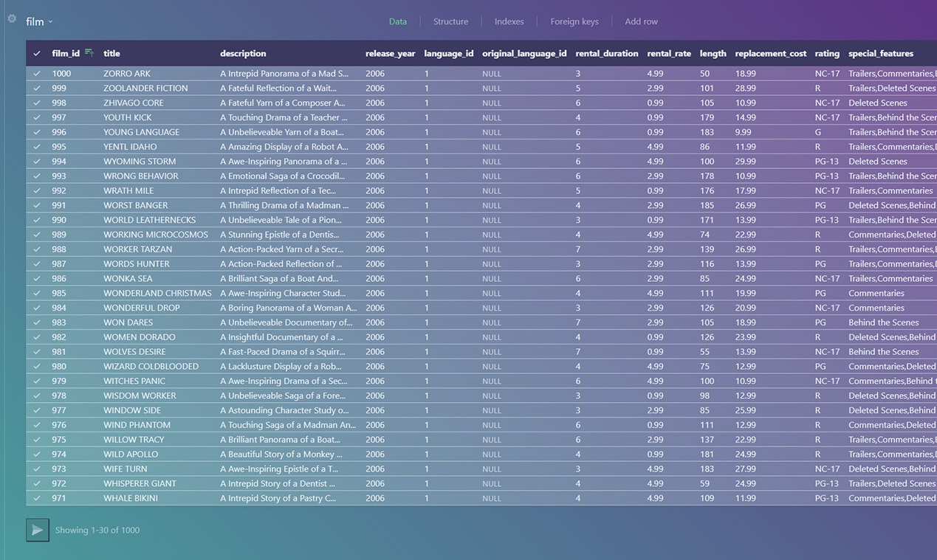Toggle checkbox for YOUTH KICK row
Image resolution: width=937 pixels, height=560 pixels.
[x=37, y=117]
